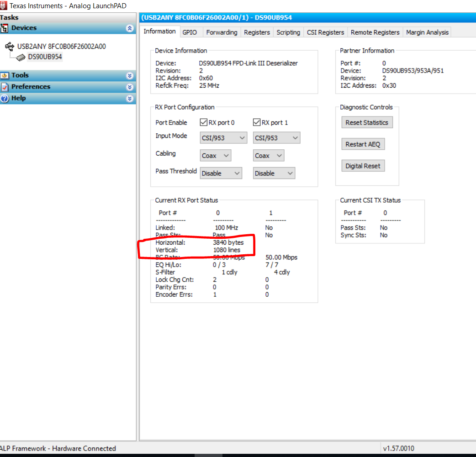Open the Registers tab

point(257,32)
